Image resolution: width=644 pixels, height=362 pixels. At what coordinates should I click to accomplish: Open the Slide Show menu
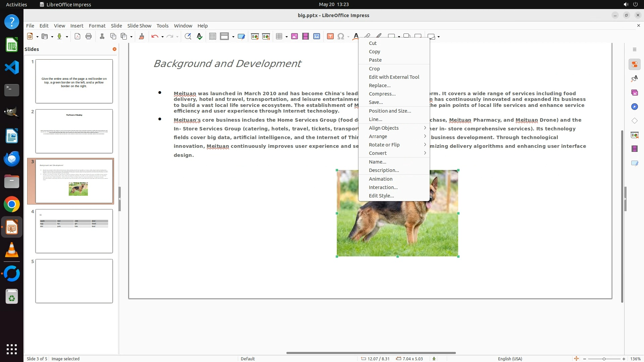pyautogui.click(x=139, y=26)
